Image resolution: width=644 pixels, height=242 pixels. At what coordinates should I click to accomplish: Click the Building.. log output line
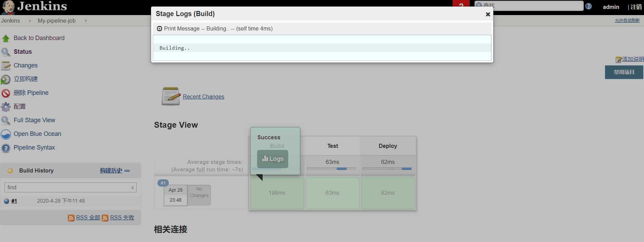(322, 48)
